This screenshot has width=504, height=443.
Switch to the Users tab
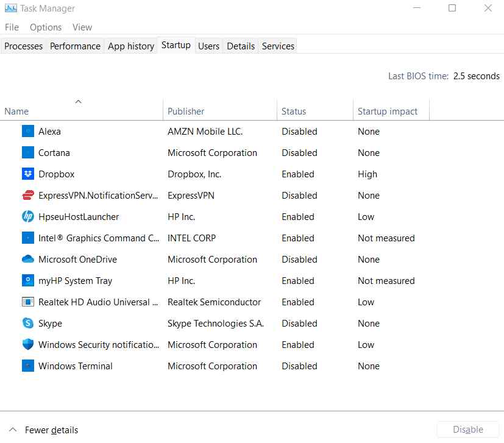pyautogui.click(x=208, y=46)
